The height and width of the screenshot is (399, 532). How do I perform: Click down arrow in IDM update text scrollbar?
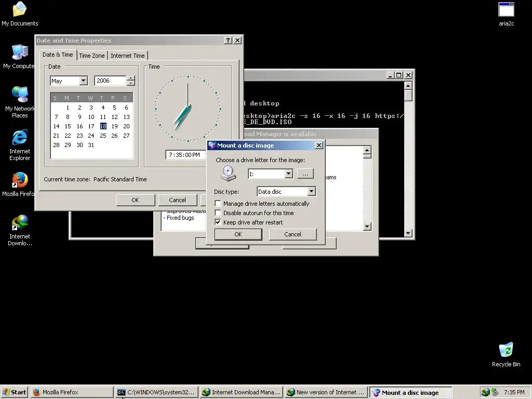pyautogui.click(x=367, y=227)
